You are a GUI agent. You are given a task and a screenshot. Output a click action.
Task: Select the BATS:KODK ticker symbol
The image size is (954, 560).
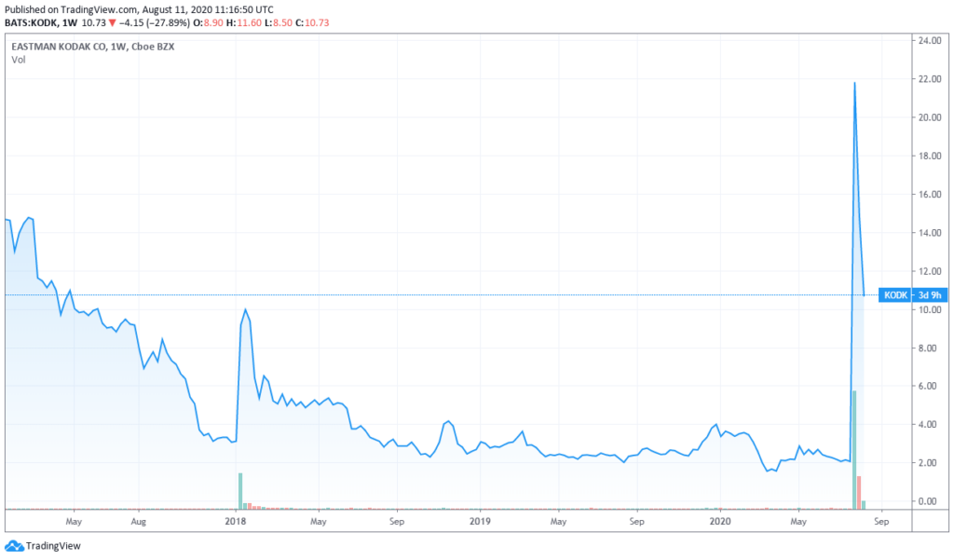31,23
